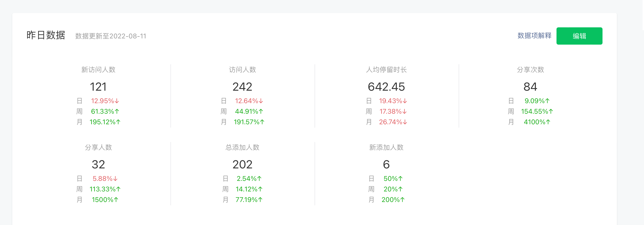The height and width of the screenshot is (225, 644).
Task: Click the 44.91% weekly change
Action: [249, 112]
